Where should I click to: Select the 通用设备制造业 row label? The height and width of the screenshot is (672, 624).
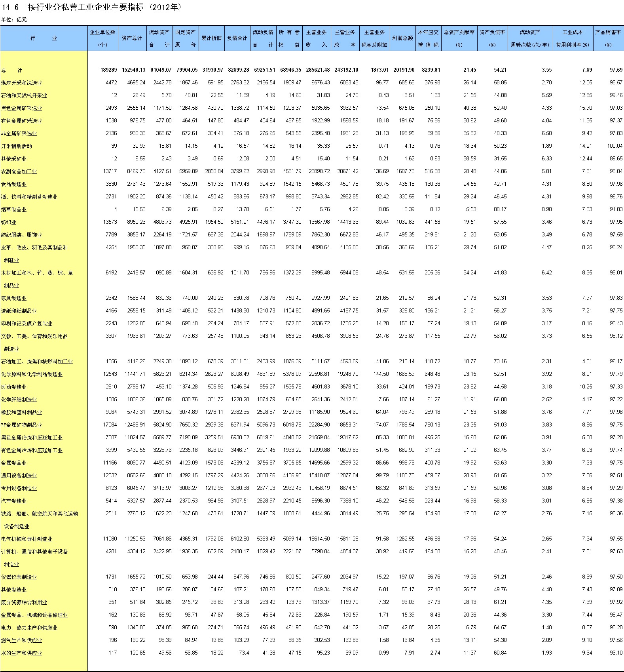coord(19,476)
